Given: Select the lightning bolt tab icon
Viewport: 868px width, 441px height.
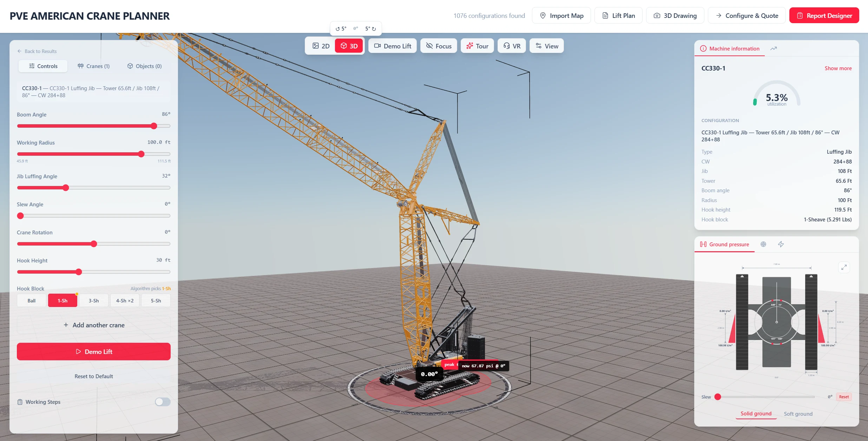Looking at the screenshot, I should (781, 244).
